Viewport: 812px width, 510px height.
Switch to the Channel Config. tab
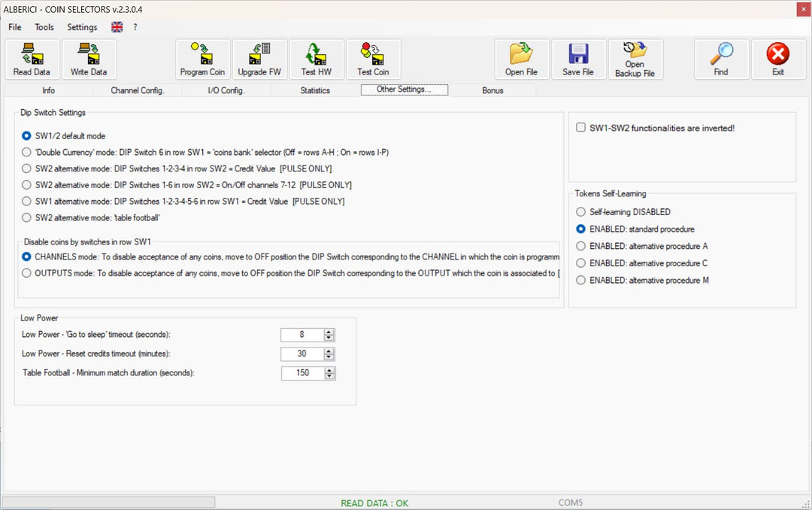tap(137, 90)
